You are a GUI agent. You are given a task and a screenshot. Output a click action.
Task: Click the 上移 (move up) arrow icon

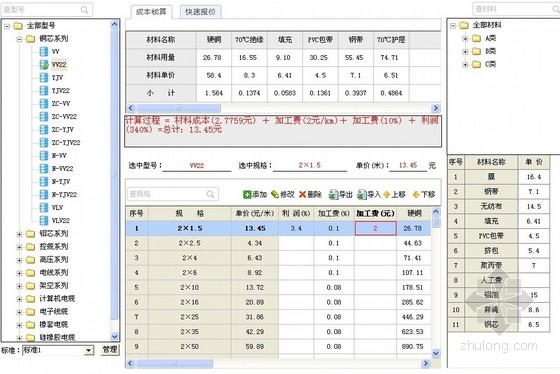386,195
